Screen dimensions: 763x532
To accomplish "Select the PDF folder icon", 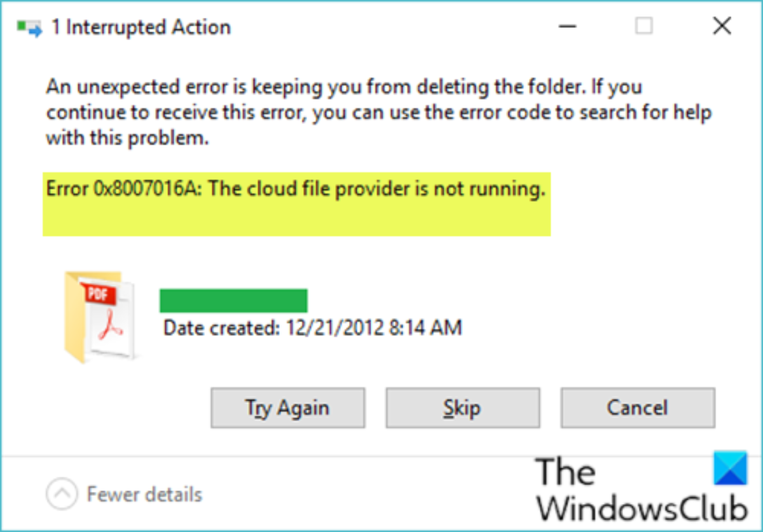I will click(99, 315).
